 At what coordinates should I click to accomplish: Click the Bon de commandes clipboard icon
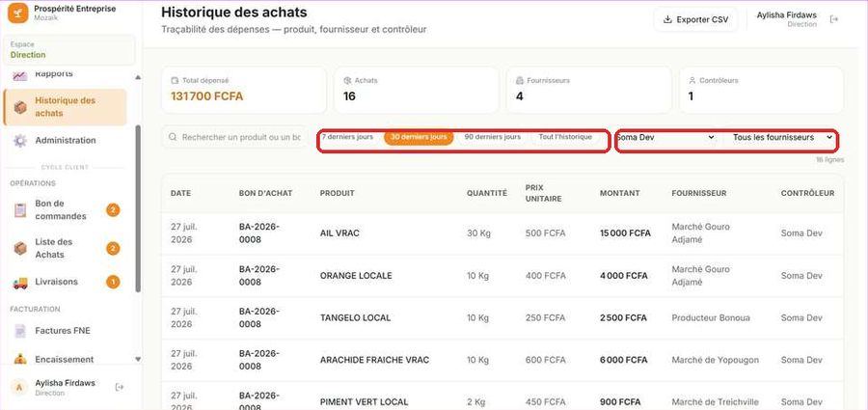point(20,210)
